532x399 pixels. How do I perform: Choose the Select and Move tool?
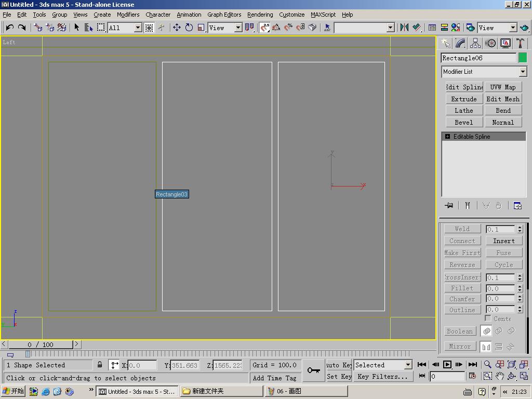pos(177,28)
